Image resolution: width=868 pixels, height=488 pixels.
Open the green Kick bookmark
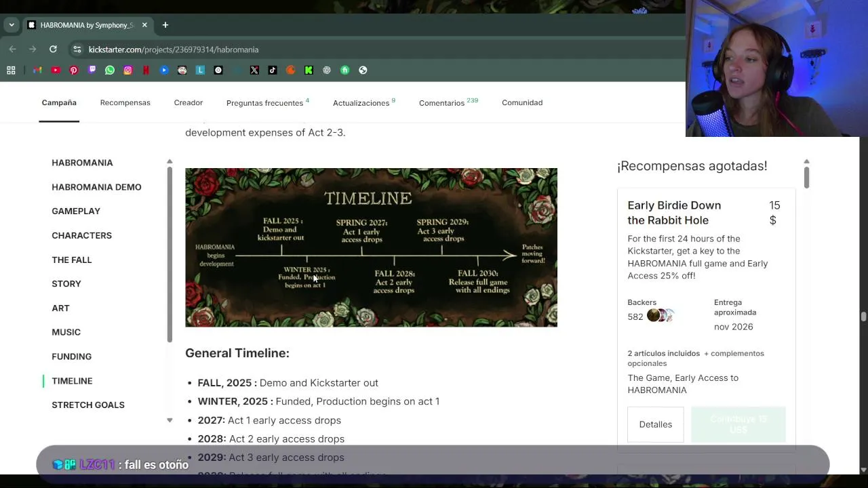[309, 70]
